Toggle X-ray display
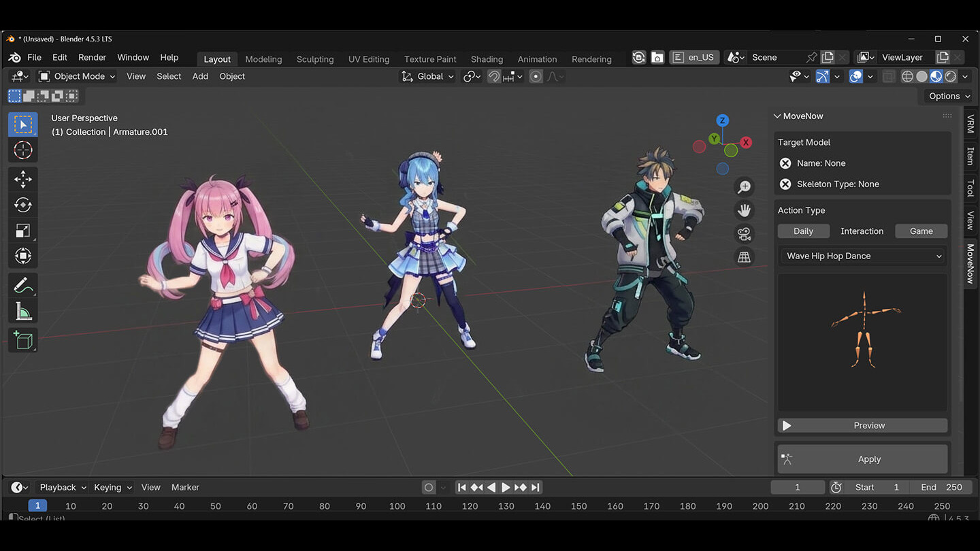 [889, 76]
